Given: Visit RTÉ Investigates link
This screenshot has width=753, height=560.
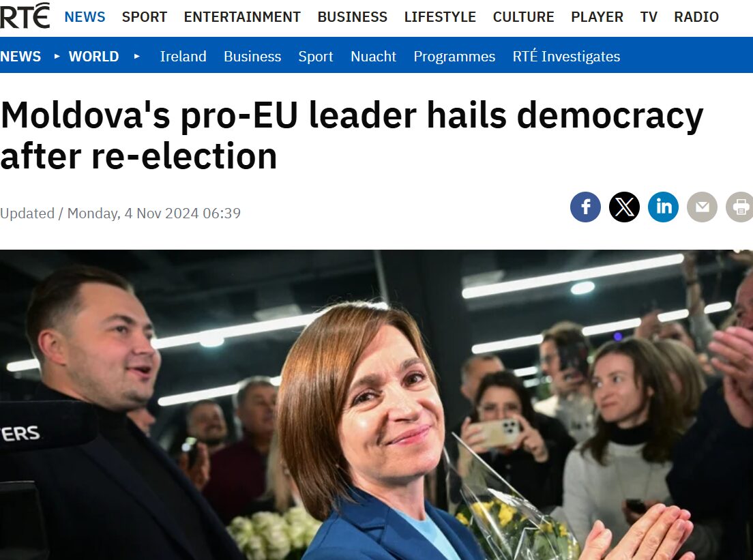Looking at the screenshot, I should (566, 56).
